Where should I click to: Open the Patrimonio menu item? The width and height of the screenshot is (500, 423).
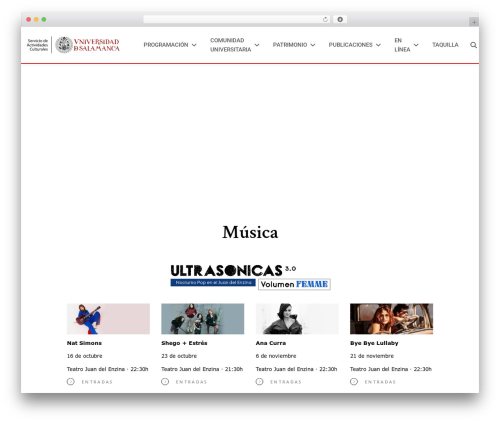click(290, 45)
